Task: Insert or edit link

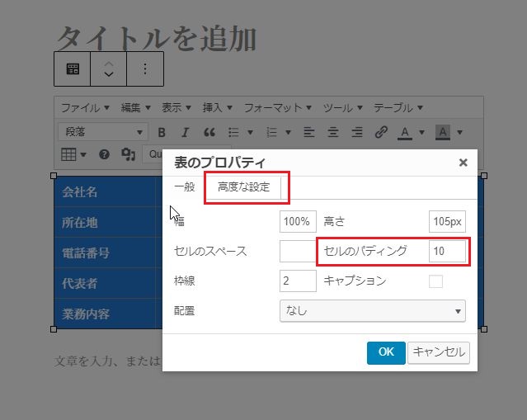Action: pos(381,132)
